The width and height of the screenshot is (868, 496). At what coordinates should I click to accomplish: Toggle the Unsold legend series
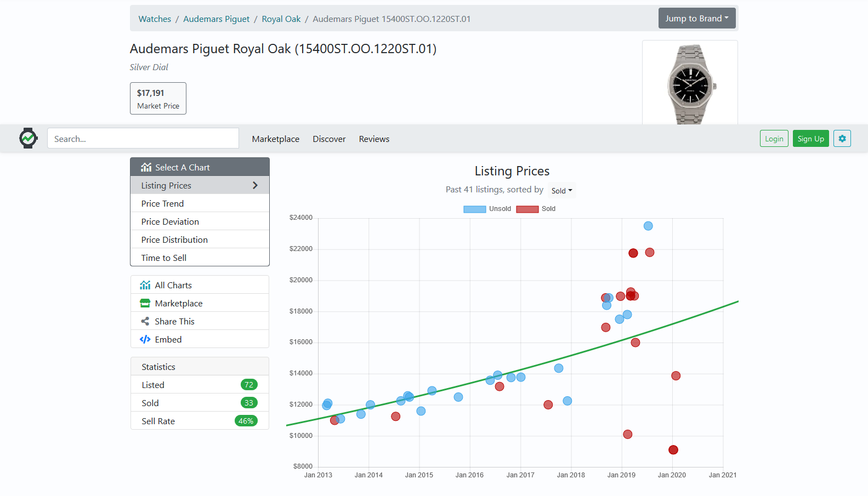pos(487,209)
